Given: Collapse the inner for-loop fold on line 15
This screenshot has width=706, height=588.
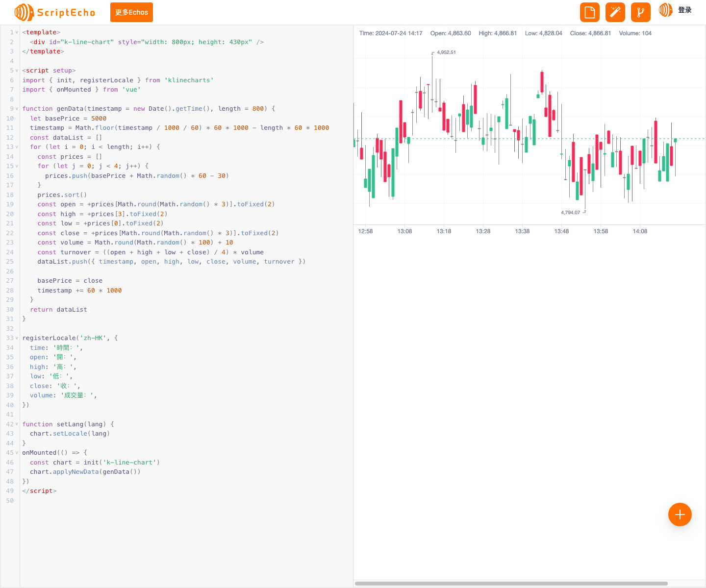Looking at the screenshot, I should pos(17,166).
